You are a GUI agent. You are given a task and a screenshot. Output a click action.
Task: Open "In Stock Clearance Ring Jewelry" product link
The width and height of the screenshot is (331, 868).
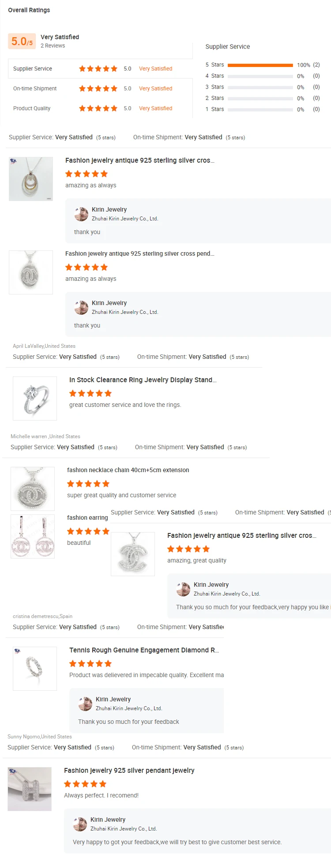[143, 380]
